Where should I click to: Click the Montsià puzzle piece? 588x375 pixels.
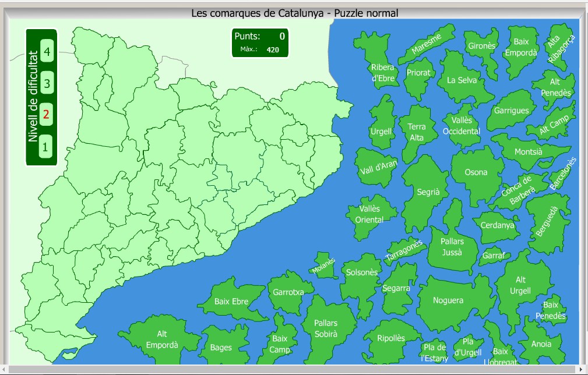pyautogui.click(x=528, y=152)
